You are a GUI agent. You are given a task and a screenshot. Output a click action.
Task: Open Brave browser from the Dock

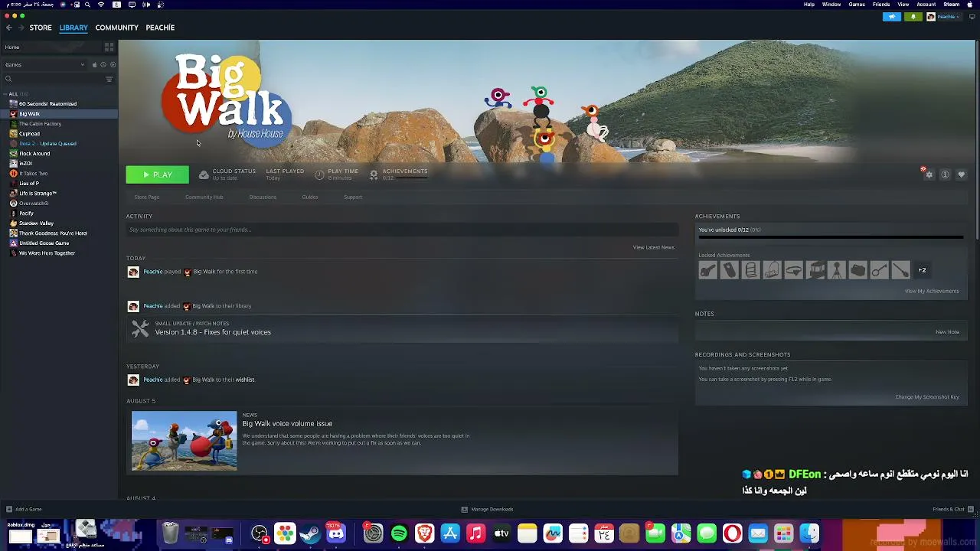[424, 533]
